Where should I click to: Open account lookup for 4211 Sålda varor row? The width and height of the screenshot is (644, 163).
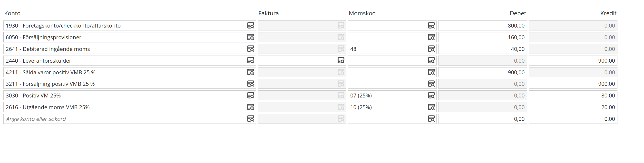(x=251, y=72)
